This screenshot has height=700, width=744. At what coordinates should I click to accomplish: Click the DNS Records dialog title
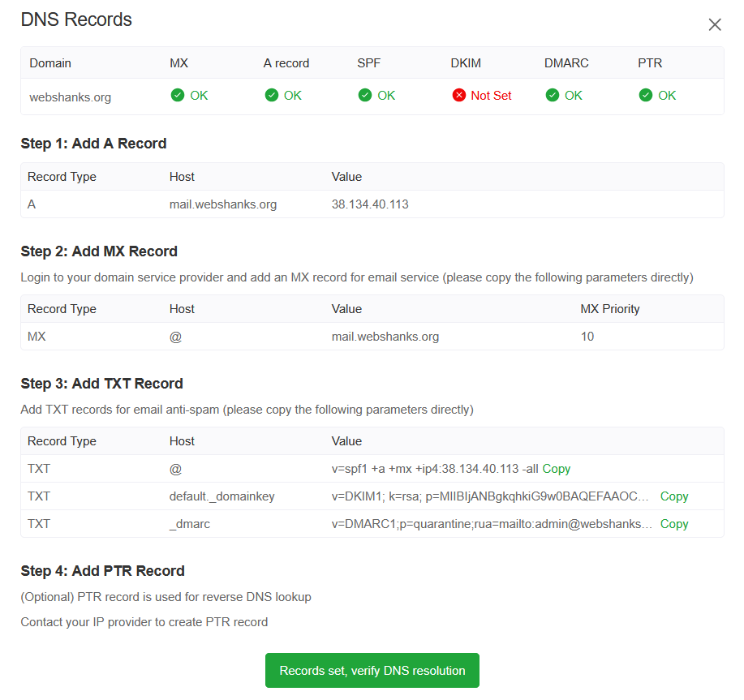pos(76,19)
